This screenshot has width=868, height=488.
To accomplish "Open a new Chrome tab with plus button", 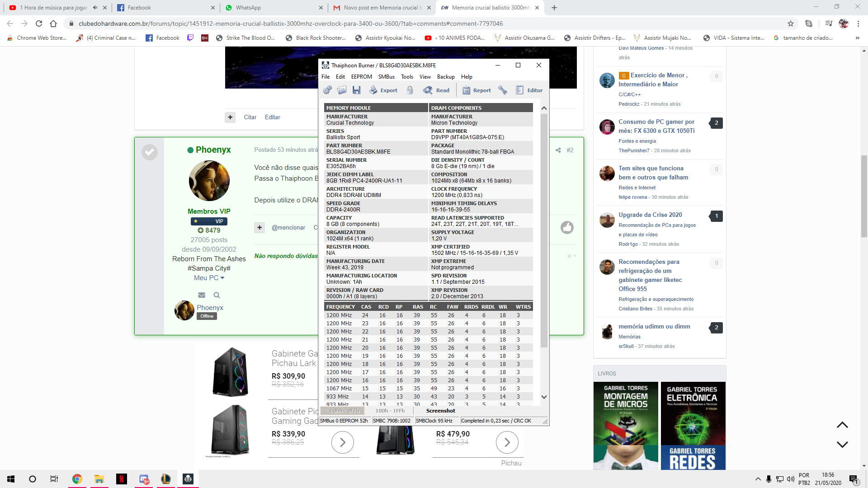I will [x=554, y=8].
